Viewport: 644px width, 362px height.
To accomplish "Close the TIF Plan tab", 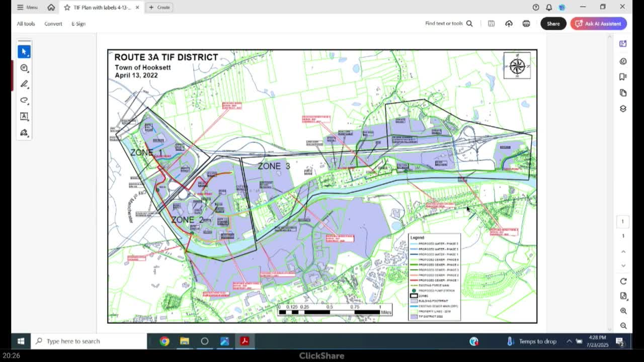I will 137,8.
